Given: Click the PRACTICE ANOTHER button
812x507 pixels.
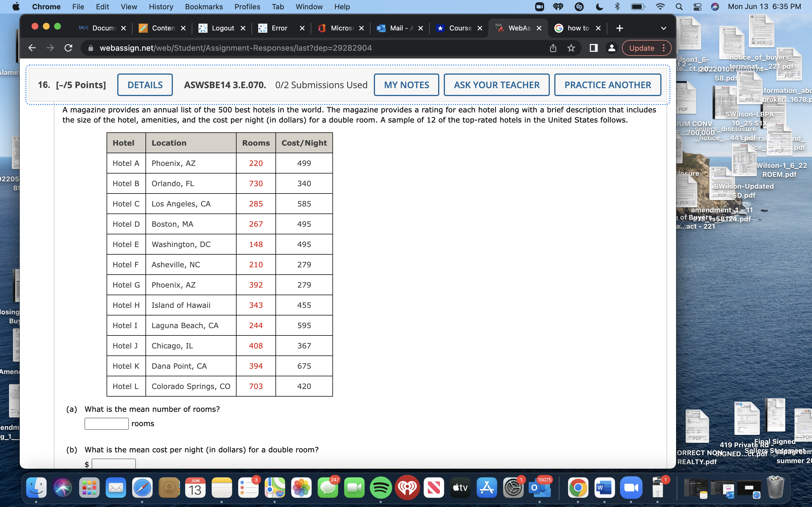Looking at the screenshot, I should [x=607, y=84].
